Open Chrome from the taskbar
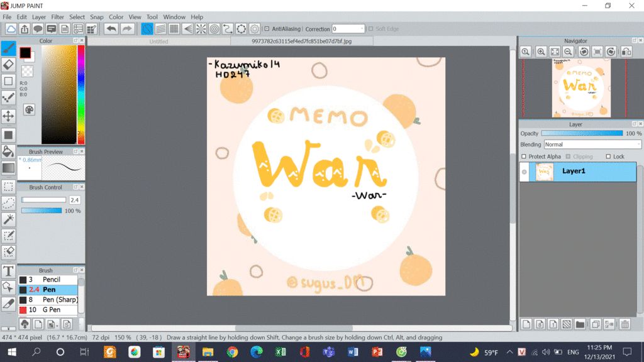Image resolution: width=644 pixels, height=362 pixels. coord(232,352)
